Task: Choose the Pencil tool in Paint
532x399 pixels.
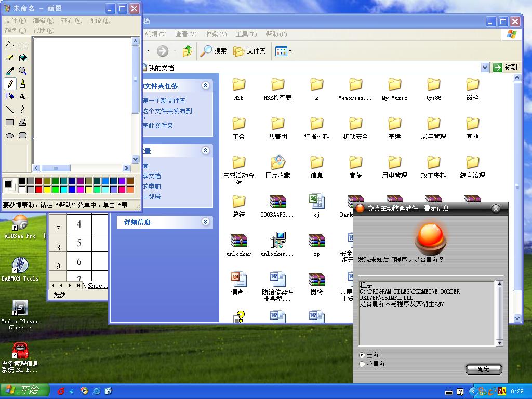Action: point(10,84)
